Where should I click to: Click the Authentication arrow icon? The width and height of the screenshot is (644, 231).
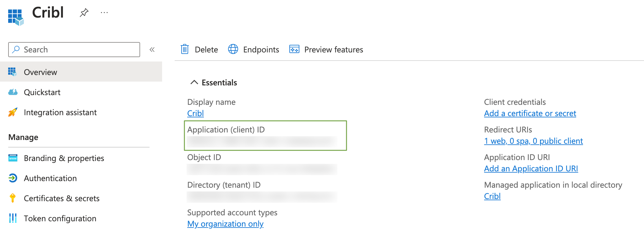point(13,178)
